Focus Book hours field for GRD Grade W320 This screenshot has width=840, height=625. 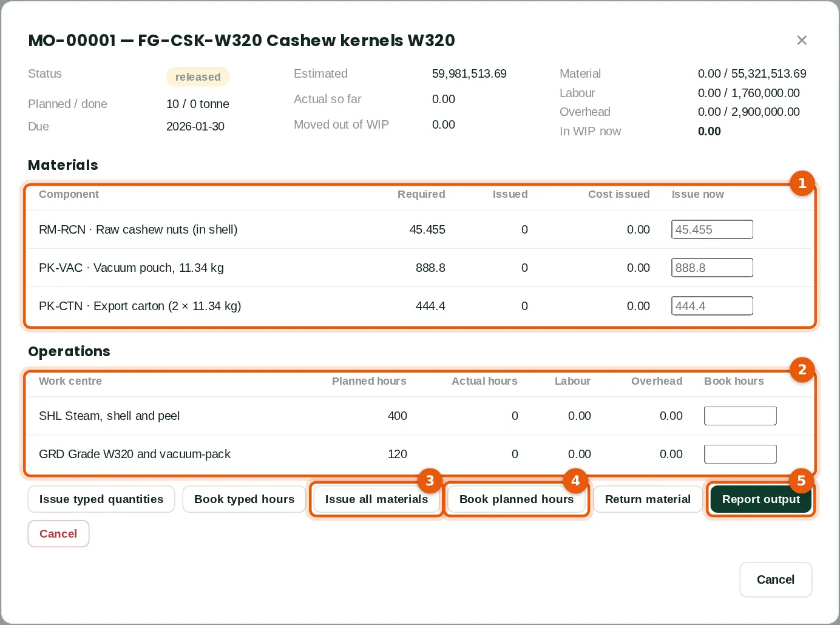740,454
